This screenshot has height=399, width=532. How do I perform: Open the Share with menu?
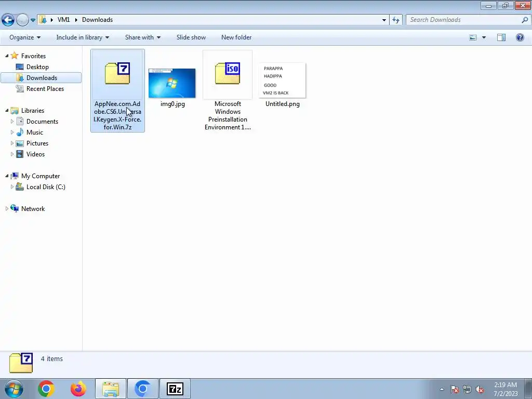[142, 37]
